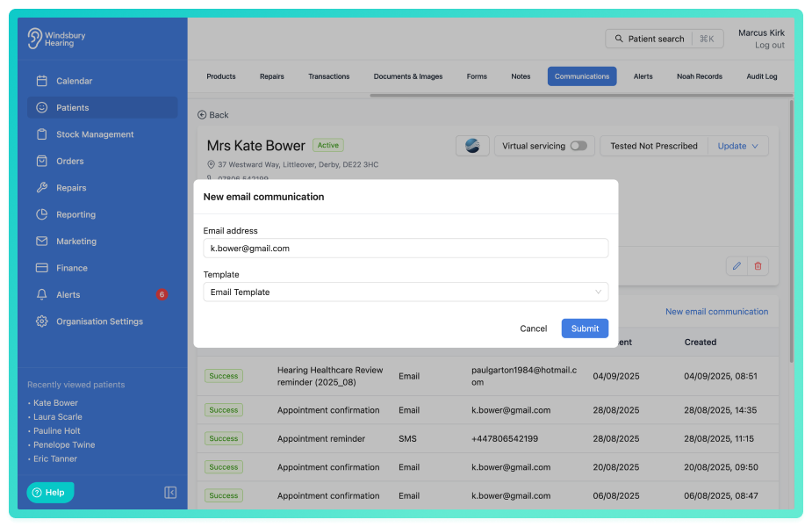Image resolution: width=812 pixels, height=527 pixels.
Task: Open Laura Scarle from recently viewed patients
Action: [57, 416]
